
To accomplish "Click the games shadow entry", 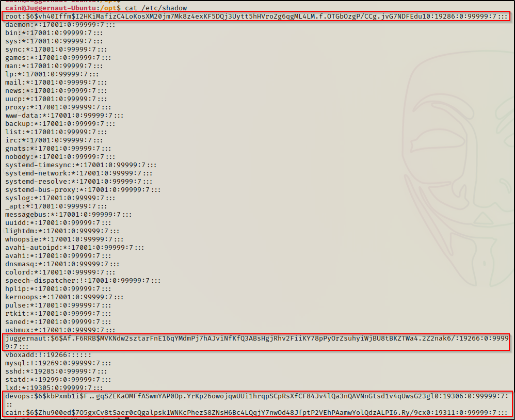I will [x=58, y=57].
